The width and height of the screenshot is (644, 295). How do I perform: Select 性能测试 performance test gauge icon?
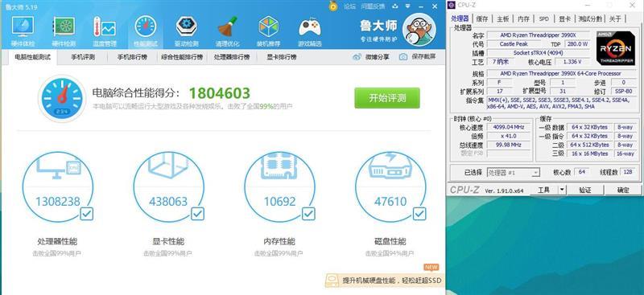coord(146,27)
